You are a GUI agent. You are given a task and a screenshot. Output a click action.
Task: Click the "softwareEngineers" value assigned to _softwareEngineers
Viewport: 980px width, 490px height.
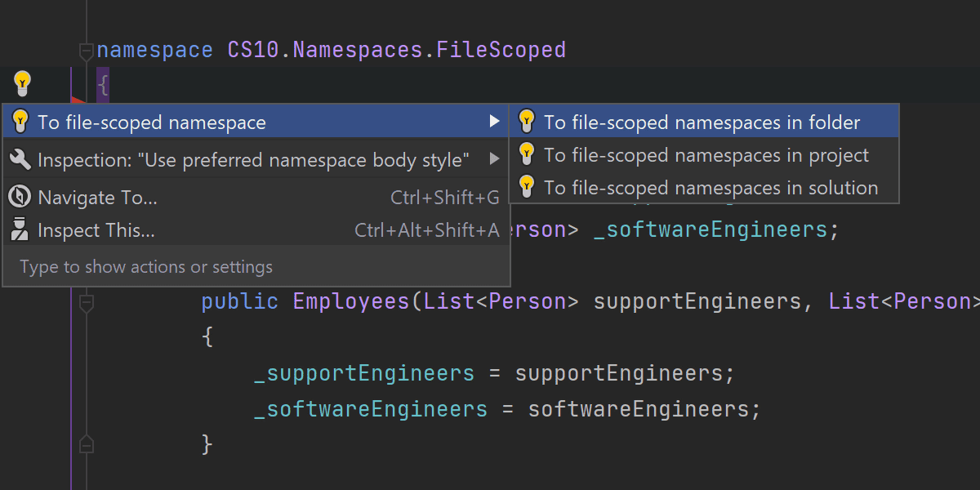click(638, 408)
